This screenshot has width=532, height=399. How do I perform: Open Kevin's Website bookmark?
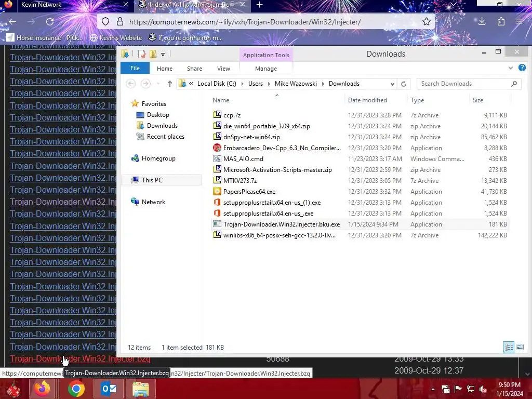tap(116, 37)
